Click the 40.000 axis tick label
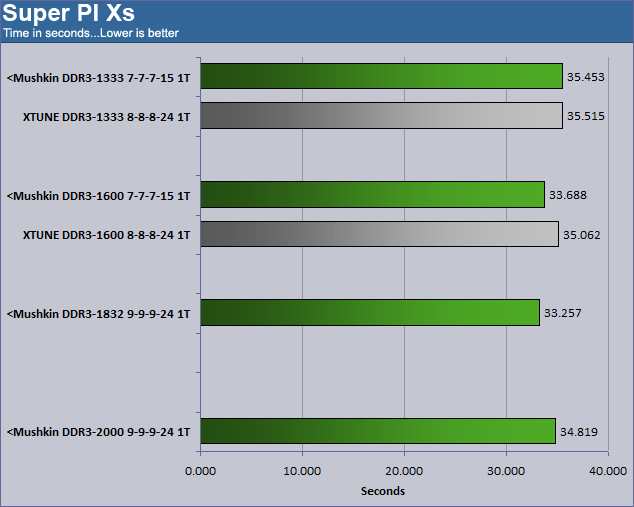 (608, 471)
